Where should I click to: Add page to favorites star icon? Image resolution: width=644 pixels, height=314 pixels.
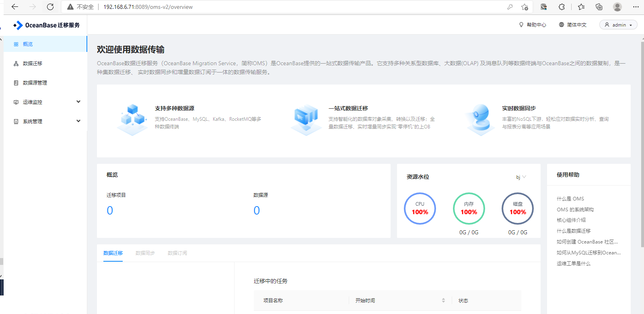point(525,7)
